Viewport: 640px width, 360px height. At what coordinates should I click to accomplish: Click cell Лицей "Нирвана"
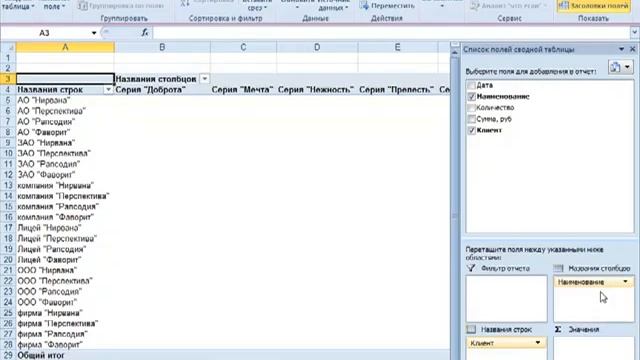click(x=65, y=228)
